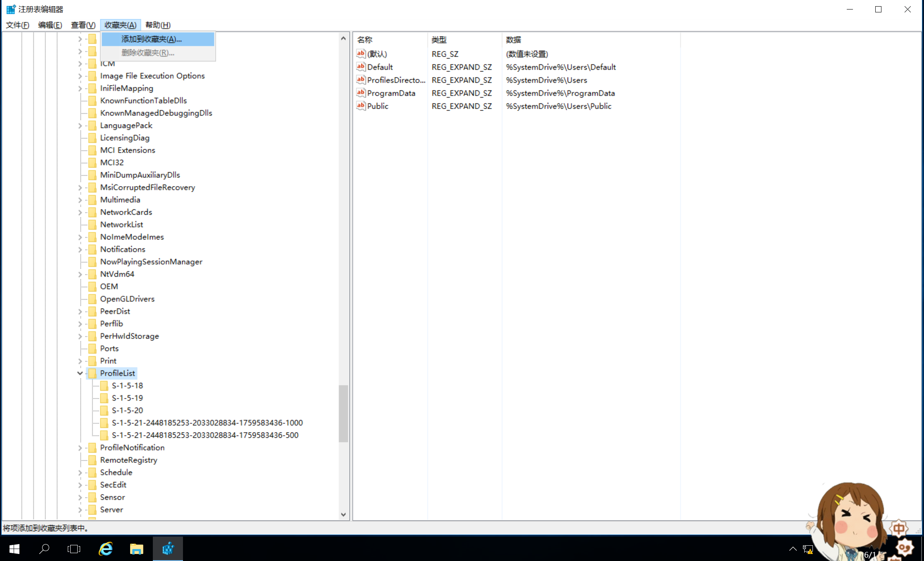The image size is (924, 561).
Task: Collapse the ProfileList tree node
Action: (x=80, y=373)
